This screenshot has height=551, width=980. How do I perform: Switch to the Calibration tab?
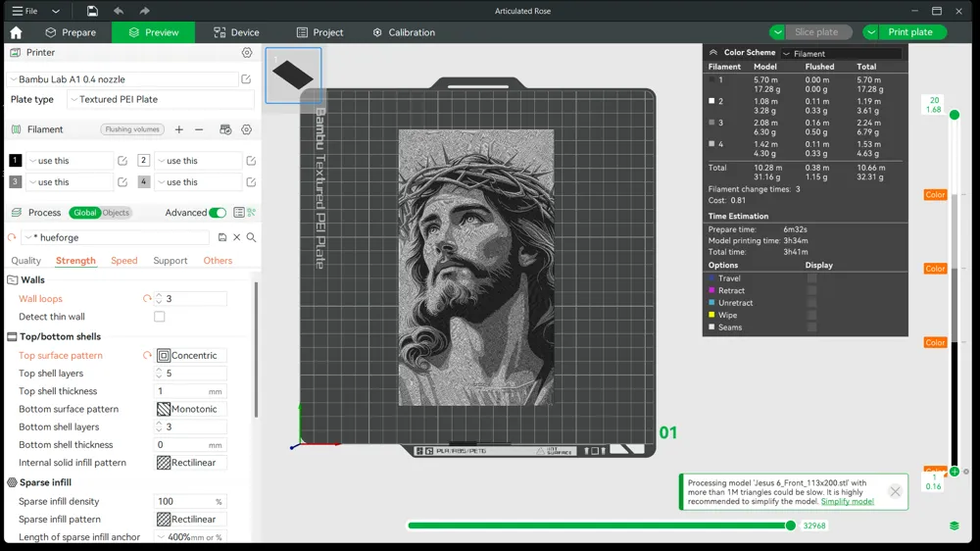click(x=404, y=32)
